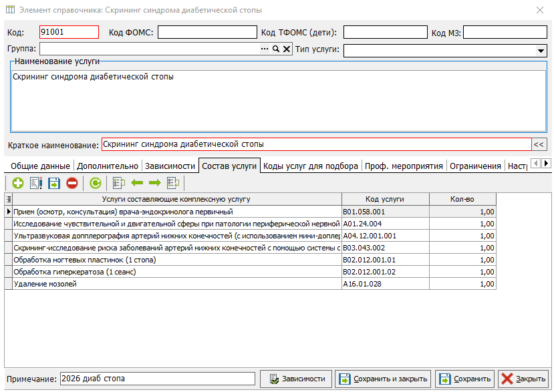This screenshot has height=392, width=554.
Task: Click the green left arrow icon
Action: tap(137, 183)
